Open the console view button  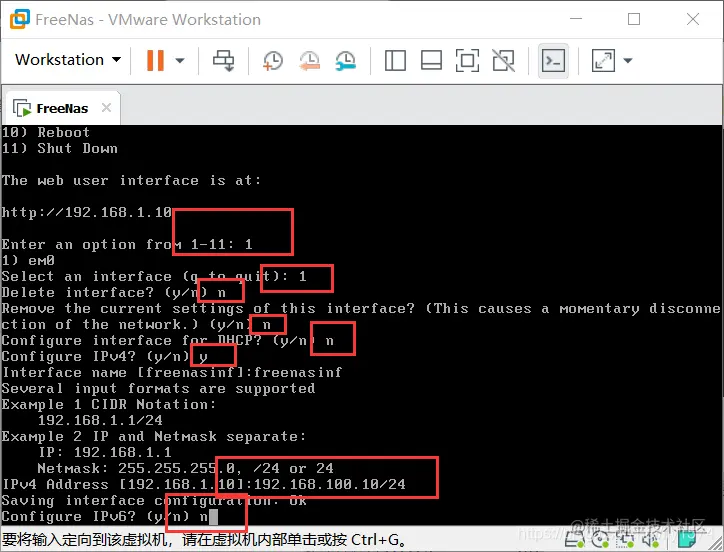tap(553, 61)
